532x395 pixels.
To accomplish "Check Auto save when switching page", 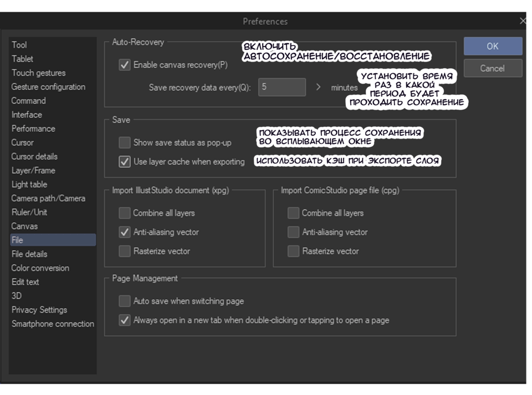I will click(x=125, y=301).
